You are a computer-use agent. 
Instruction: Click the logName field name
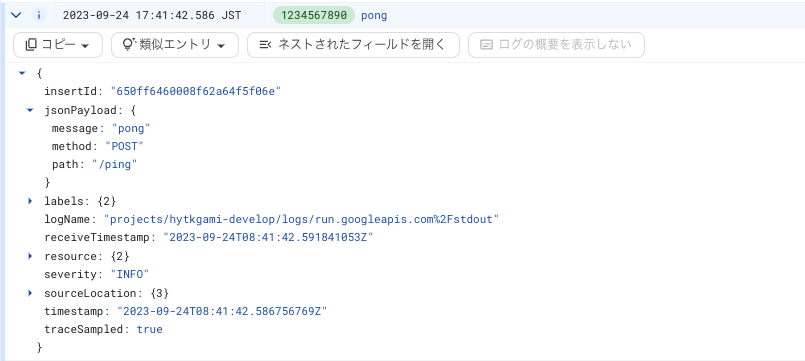pos(69,219)
